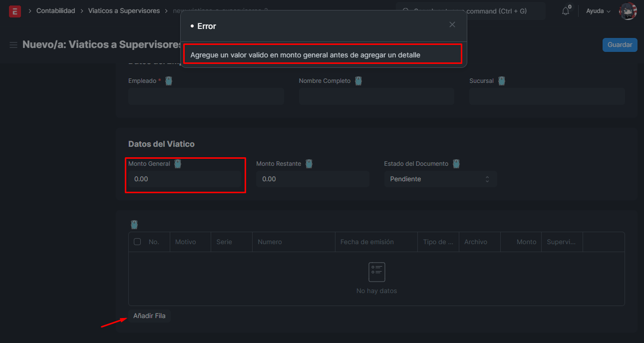The image size is (644, 343).
Task: Expand the Ayuda help menu
Action: 598,11
